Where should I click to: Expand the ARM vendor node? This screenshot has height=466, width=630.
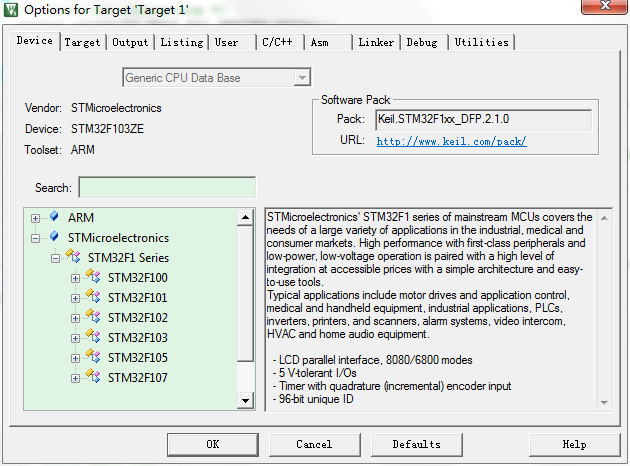point(35,218)
